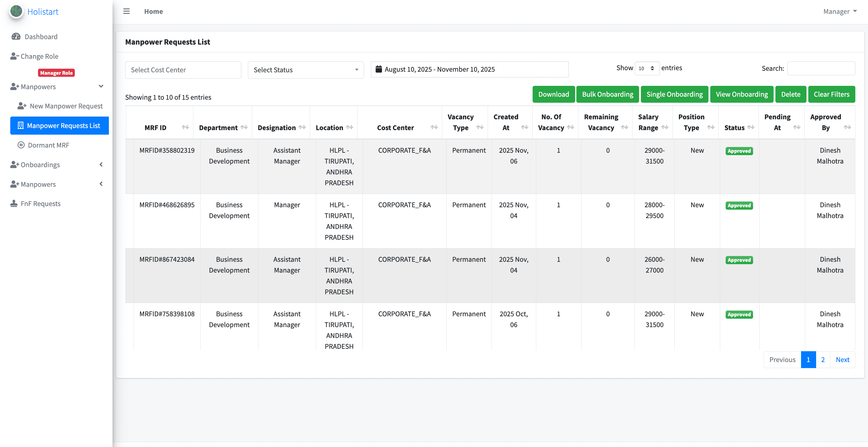Screen dimensions: 868x447
Task: Click the calendar icon in the date filter
Action: (x=379, y=69)
